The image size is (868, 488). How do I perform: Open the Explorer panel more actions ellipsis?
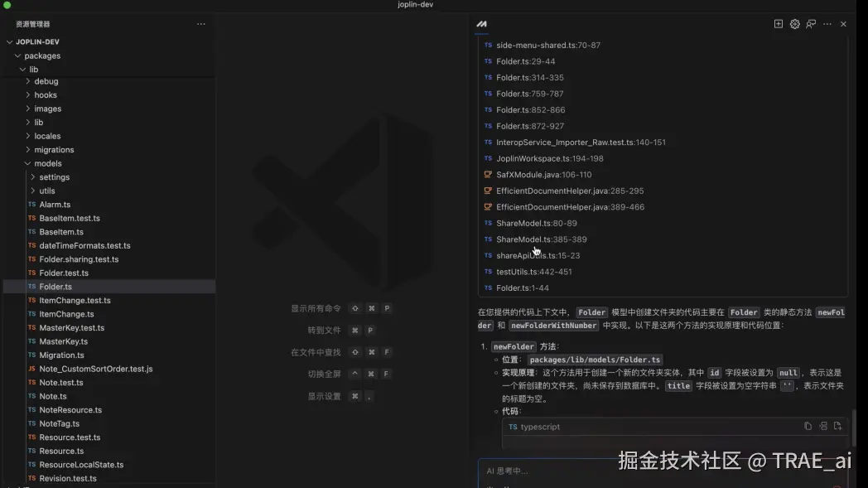[200, 24]
